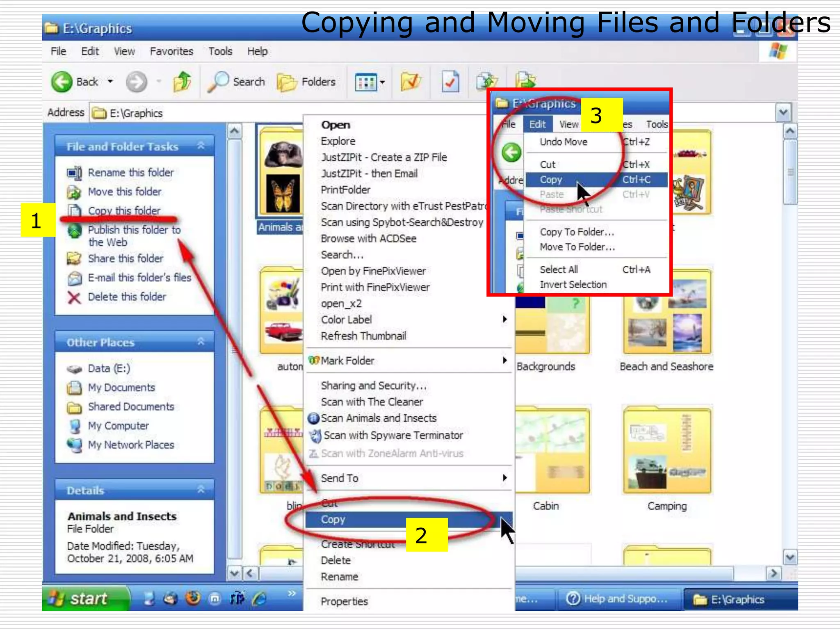Click the task pane scrollbar up arrow
The width and height of the screenshot is (840, 630).
click(x=235, y=132)
